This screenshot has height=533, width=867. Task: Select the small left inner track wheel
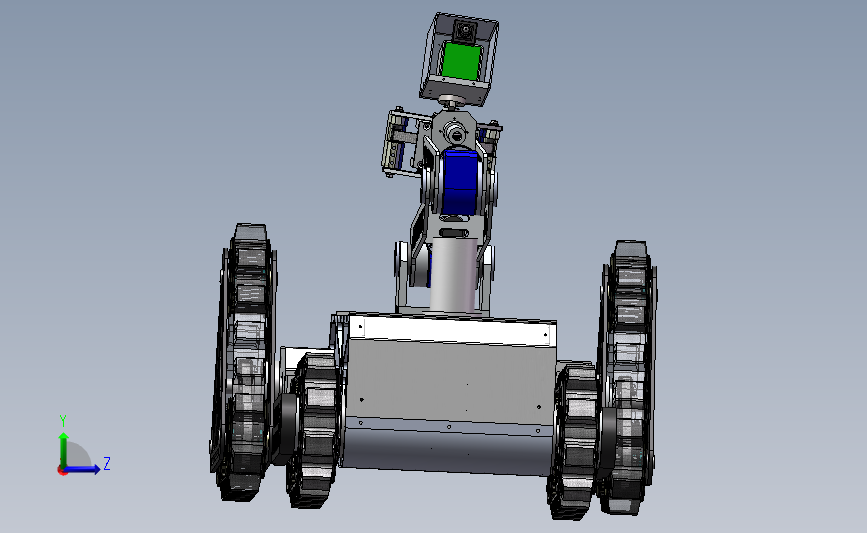[314, 430]
